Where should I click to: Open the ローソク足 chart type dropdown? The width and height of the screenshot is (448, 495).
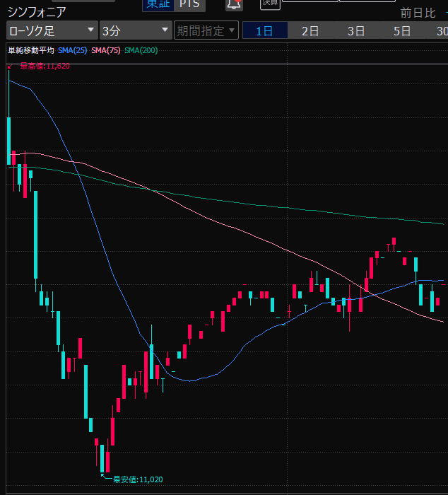coord(52,30)
